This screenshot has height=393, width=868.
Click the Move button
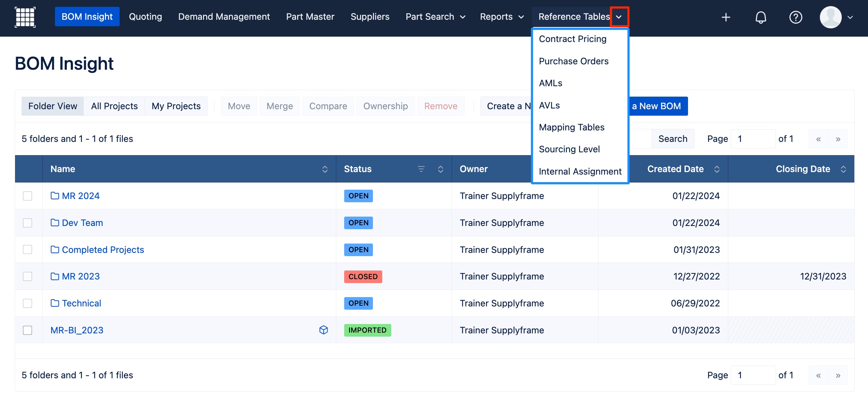(x=239, y=106)
